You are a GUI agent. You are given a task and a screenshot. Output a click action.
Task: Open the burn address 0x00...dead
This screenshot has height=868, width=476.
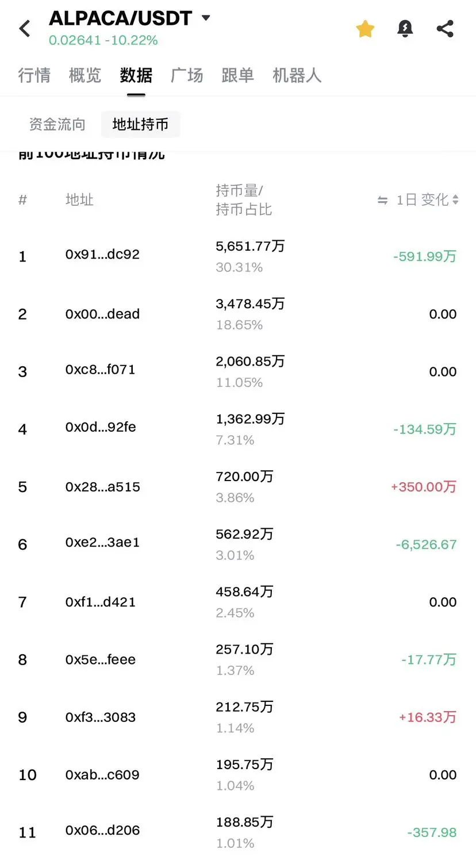(x=102, y=314)
